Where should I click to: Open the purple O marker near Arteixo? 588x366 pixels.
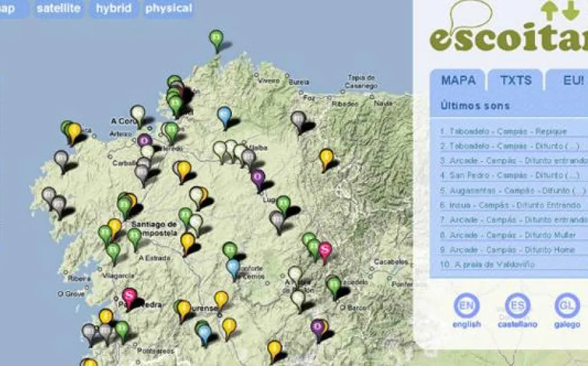coord(144,141)
